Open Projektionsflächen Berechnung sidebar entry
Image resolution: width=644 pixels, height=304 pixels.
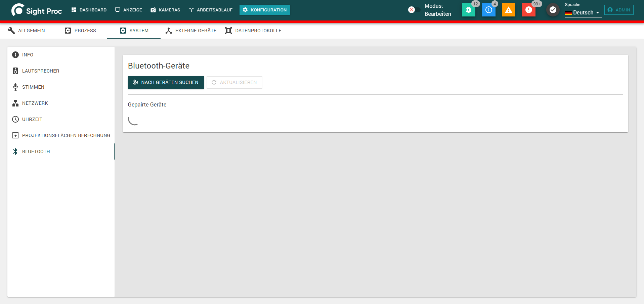pos(61,135)
